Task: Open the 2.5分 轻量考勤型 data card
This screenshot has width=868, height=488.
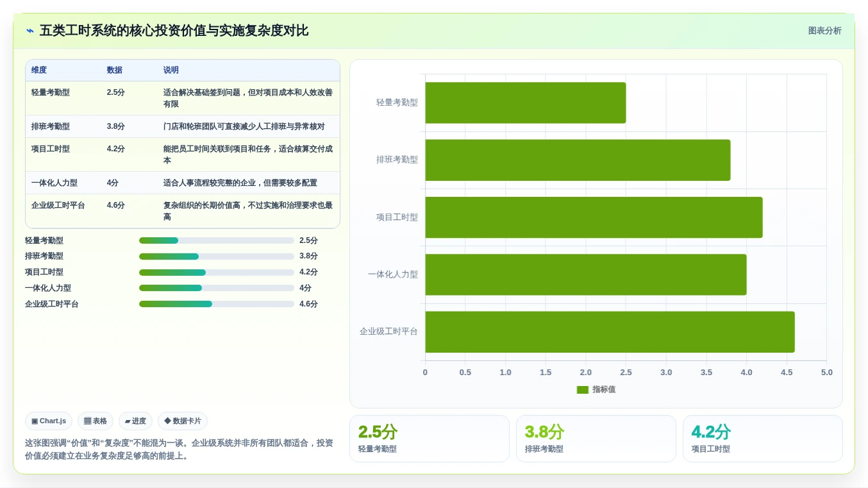Action: point(430,439)
